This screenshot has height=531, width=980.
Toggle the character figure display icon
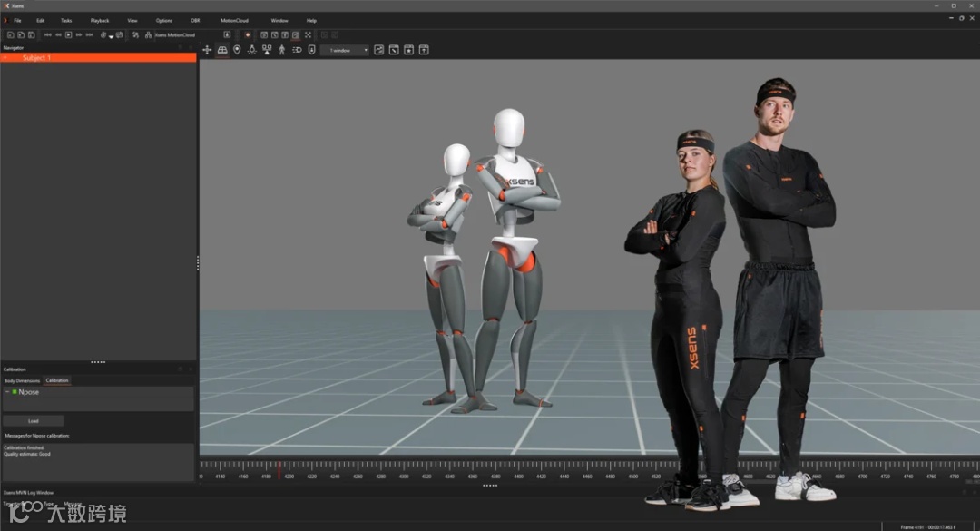coord(282,50)
